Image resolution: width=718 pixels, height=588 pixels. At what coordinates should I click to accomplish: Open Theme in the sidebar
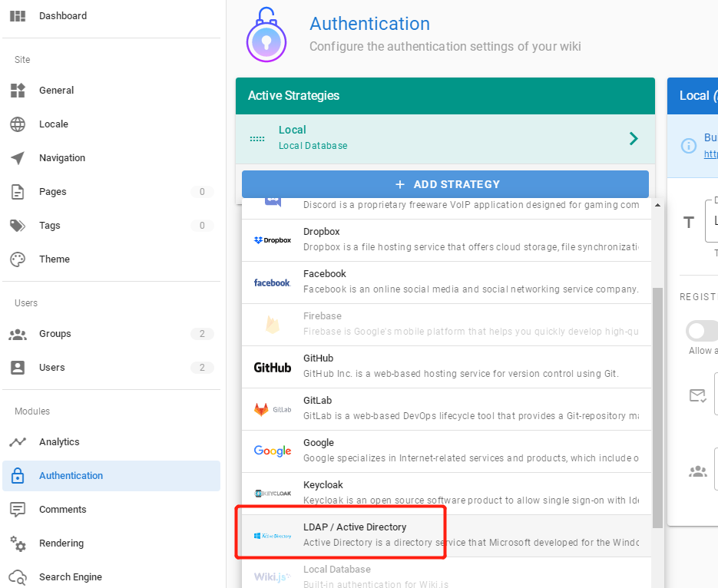coord(111,259)
